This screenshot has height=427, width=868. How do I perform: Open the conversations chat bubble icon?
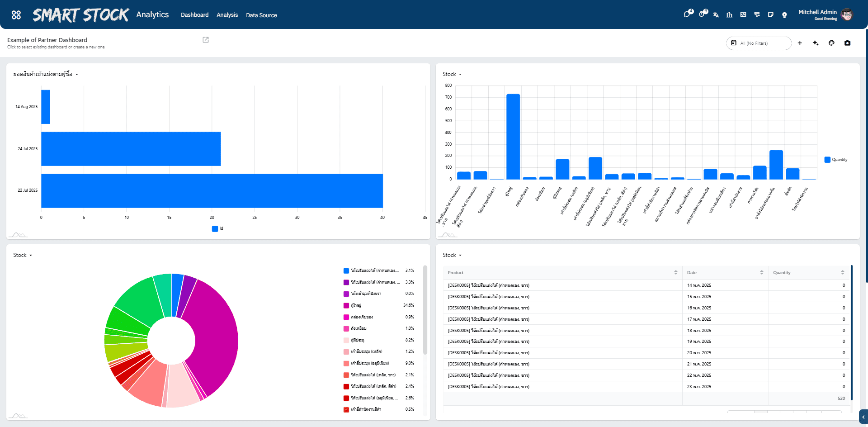687,14
